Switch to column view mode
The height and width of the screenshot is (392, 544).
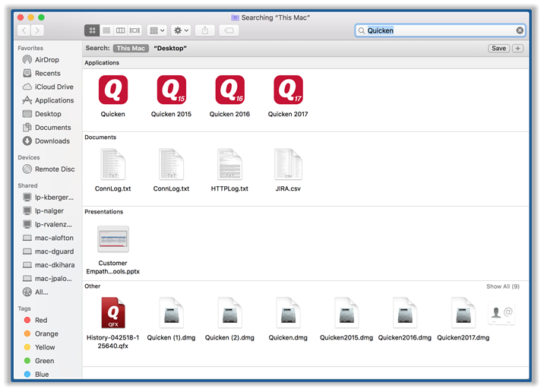pyautogui.click(x=120, y=30)
